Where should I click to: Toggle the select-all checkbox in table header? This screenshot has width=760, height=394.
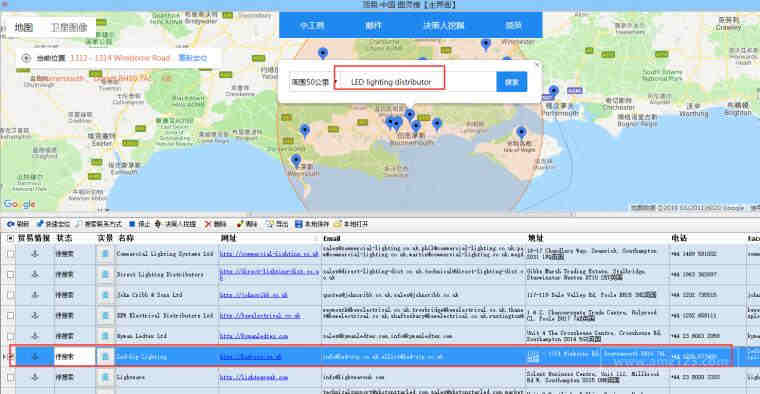coord(10,238)
